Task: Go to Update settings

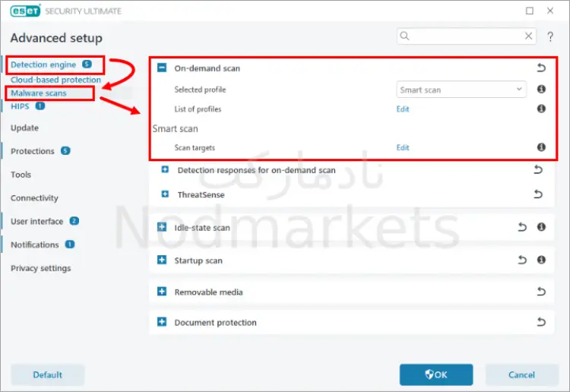Action: [x=24, y=128]
